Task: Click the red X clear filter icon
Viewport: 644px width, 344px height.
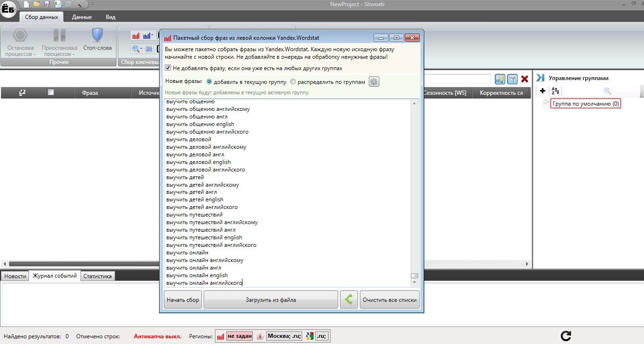Action: (525, 79)
